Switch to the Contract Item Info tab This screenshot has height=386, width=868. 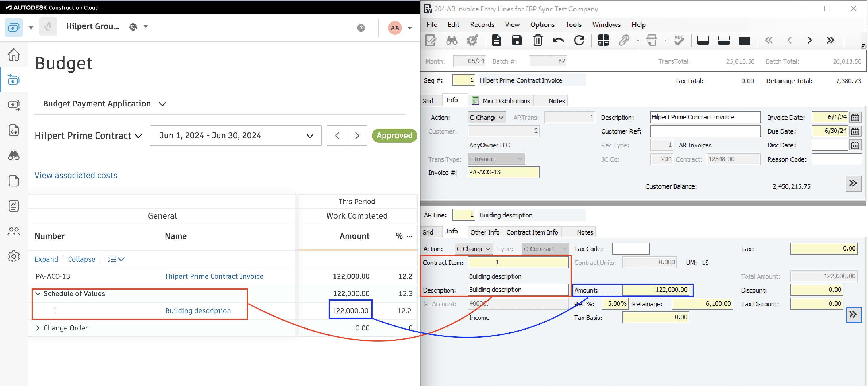pyautogui.click(x=532, y=232)
